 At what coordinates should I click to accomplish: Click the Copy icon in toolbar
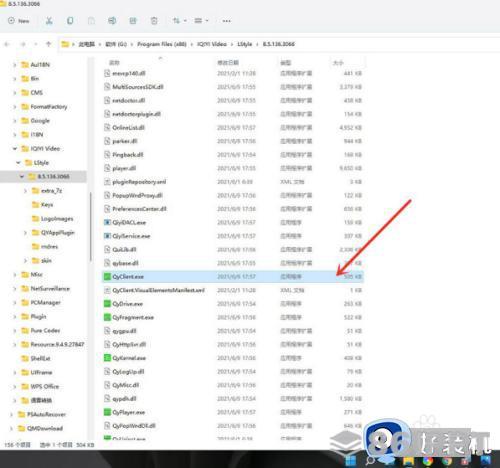coord(70,21)
